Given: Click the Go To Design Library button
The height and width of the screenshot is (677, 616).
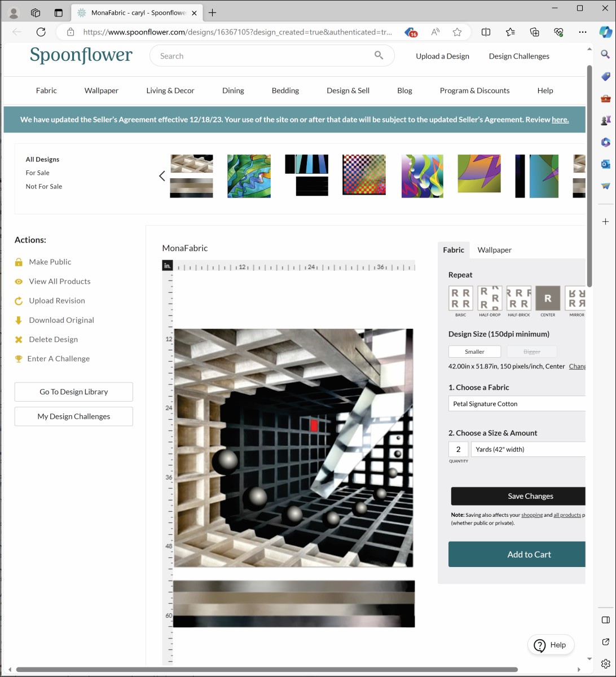Looking at the screenshot, I should 74,392.
